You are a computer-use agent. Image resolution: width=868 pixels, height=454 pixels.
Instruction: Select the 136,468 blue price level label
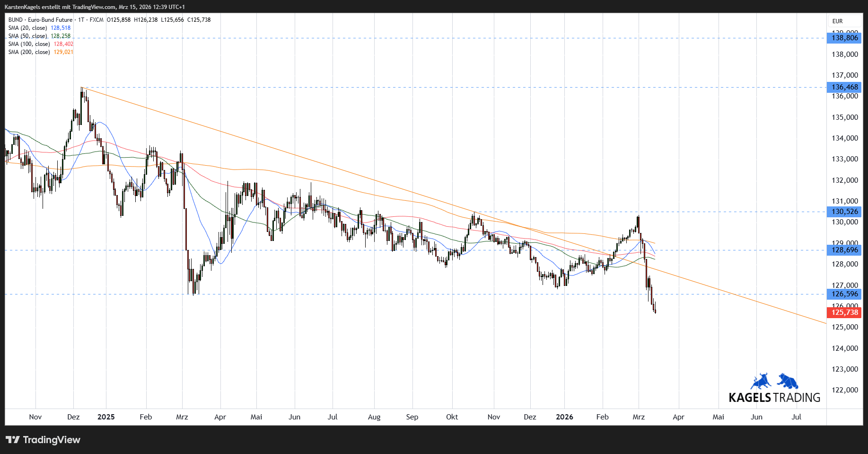pos(844,87)
